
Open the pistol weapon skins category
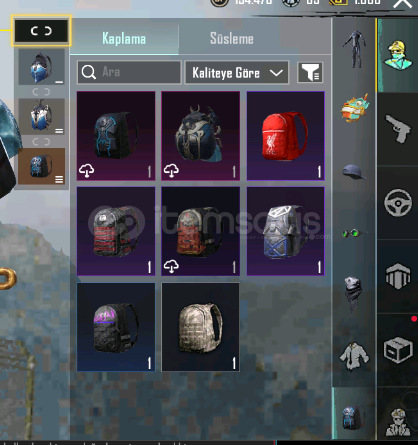397,129
